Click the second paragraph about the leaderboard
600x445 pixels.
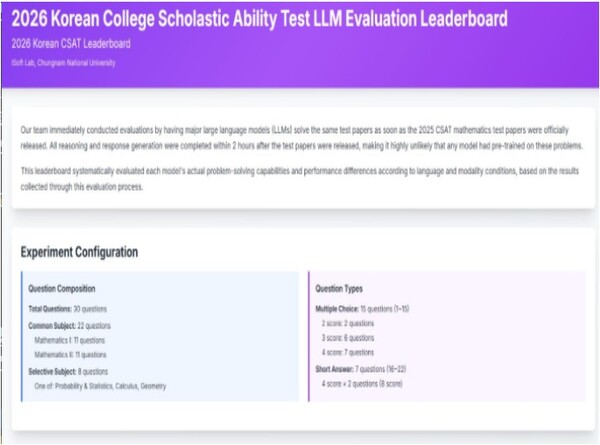(x=300, y=180)
